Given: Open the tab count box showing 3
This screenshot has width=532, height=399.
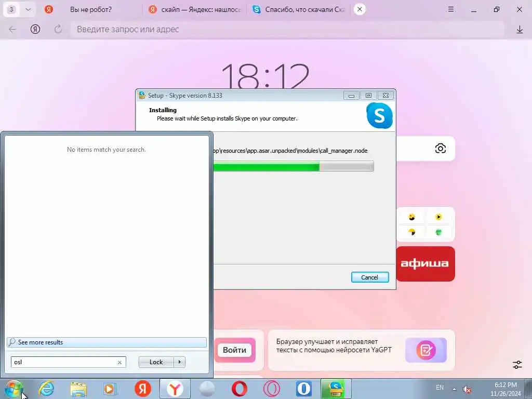Looking at the screenshot, I should pyautogui.click(x=11, y=9).
